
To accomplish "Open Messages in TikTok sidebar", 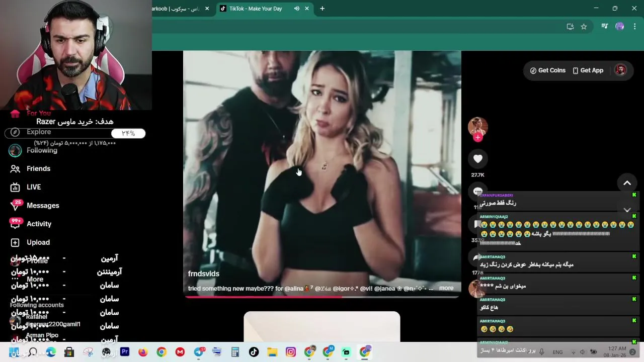I will [x=35, y=205].
